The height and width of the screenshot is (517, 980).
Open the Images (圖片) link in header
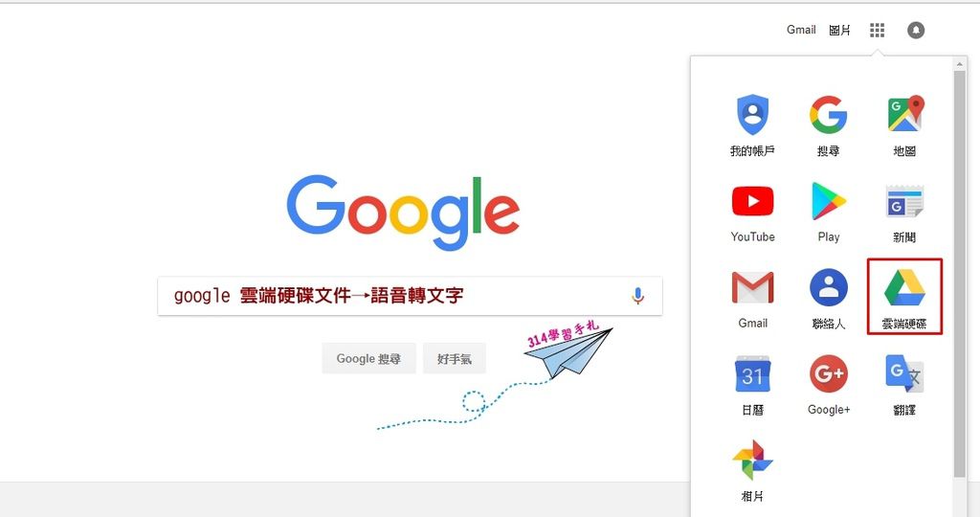(839, 30)
